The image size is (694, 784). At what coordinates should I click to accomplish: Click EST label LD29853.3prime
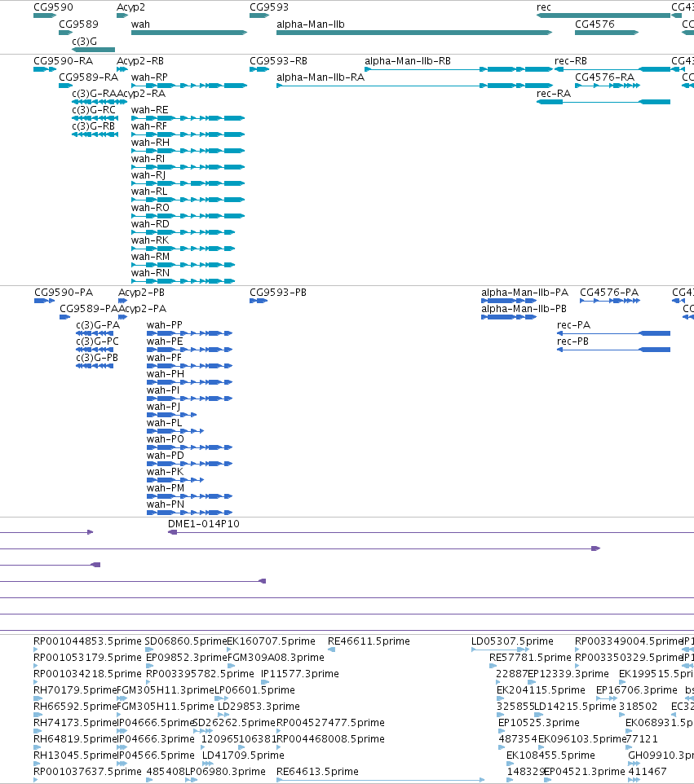pyautogui.click(x=259, y=707)
